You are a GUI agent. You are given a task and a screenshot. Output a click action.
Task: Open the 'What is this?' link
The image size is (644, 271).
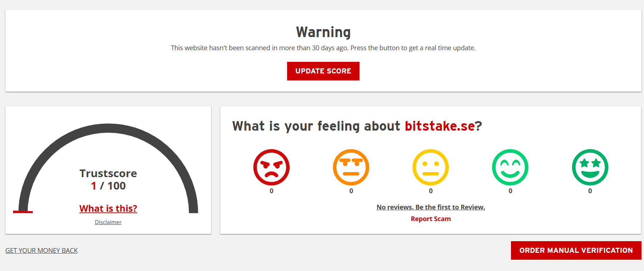tap(108, 208)
